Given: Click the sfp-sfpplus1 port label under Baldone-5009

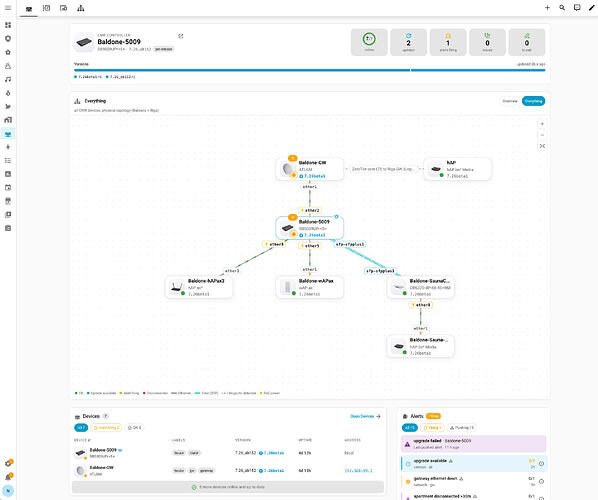Looking at the screenshot, I should (x=350, y=244).
